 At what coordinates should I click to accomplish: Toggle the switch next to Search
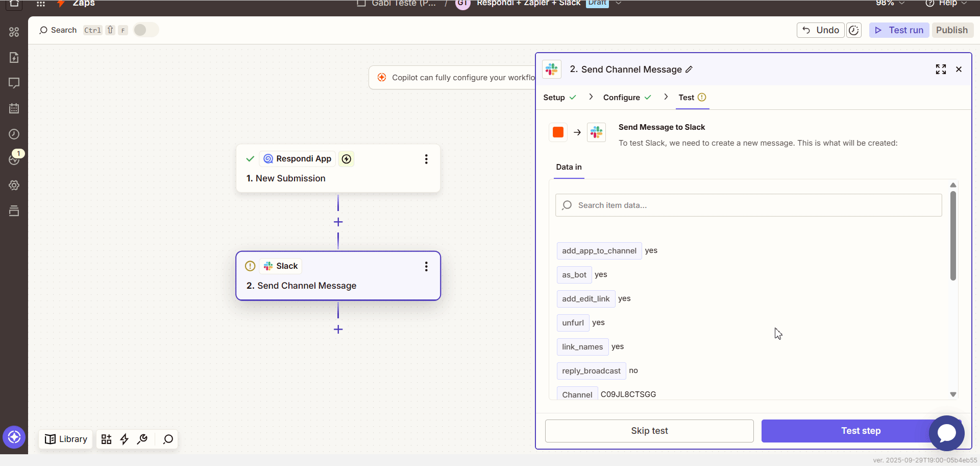tap(146, 30)
